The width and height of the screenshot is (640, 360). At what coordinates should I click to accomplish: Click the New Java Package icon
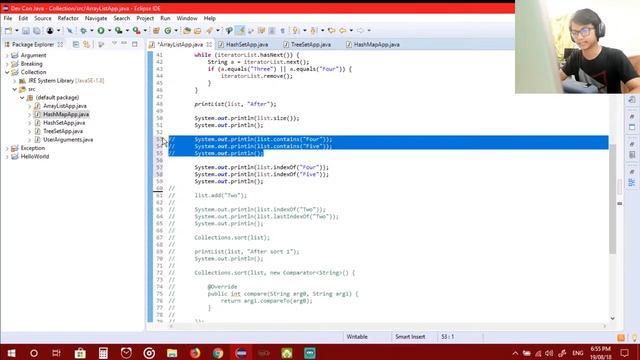[156, 30]
